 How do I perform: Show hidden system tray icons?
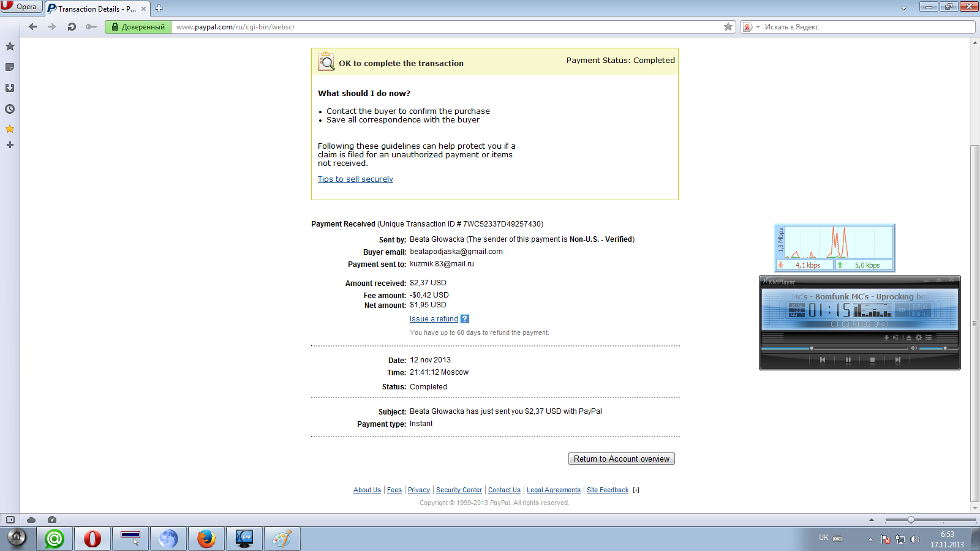tap(870, 539)
